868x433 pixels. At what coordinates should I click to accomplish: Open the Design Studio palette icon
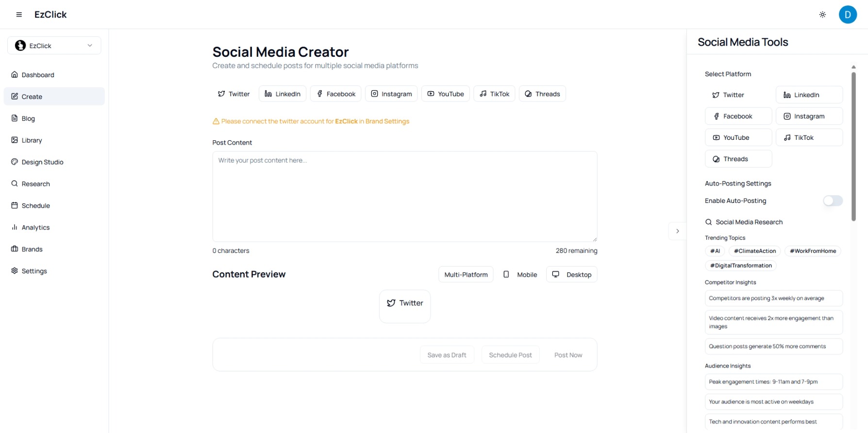pyautogui.click(x=15, y=162)
